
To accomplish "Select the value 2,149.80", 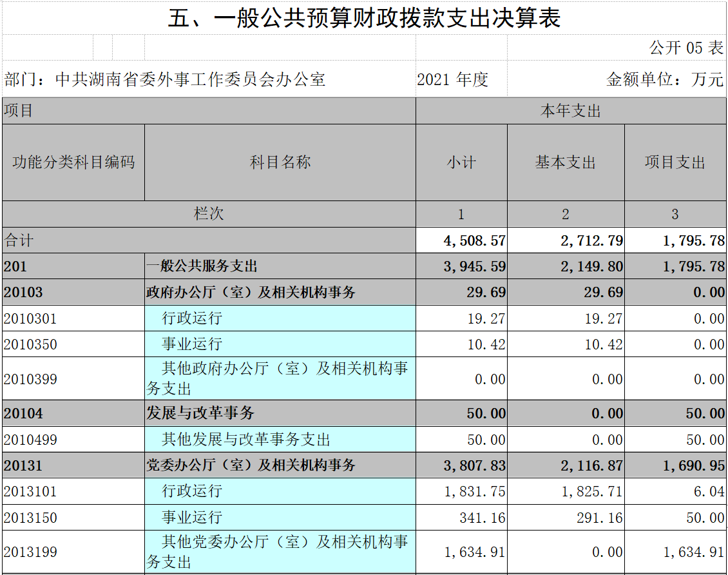I will click(x=566, y=266).
